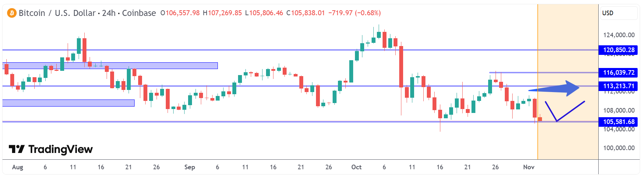
Task: Click the upper blue rectangle zone in August
Action: click(110, 66)
